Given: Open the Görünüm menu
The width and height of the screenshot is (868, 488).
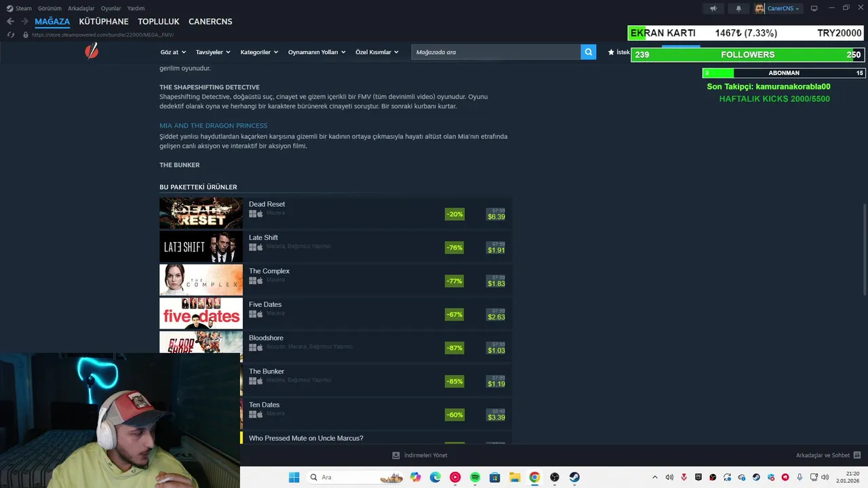Looking at the screenshot, I should coord(50,8).
